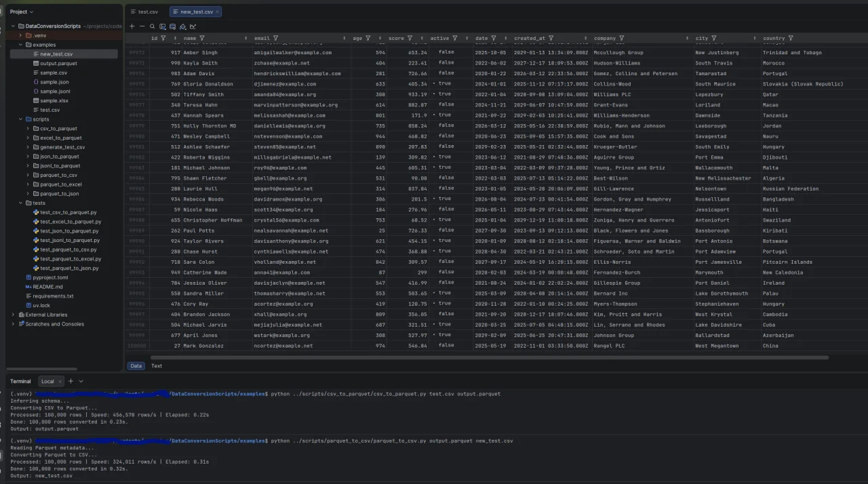
Task: Switch to the Data view tab
Action: 136,366
